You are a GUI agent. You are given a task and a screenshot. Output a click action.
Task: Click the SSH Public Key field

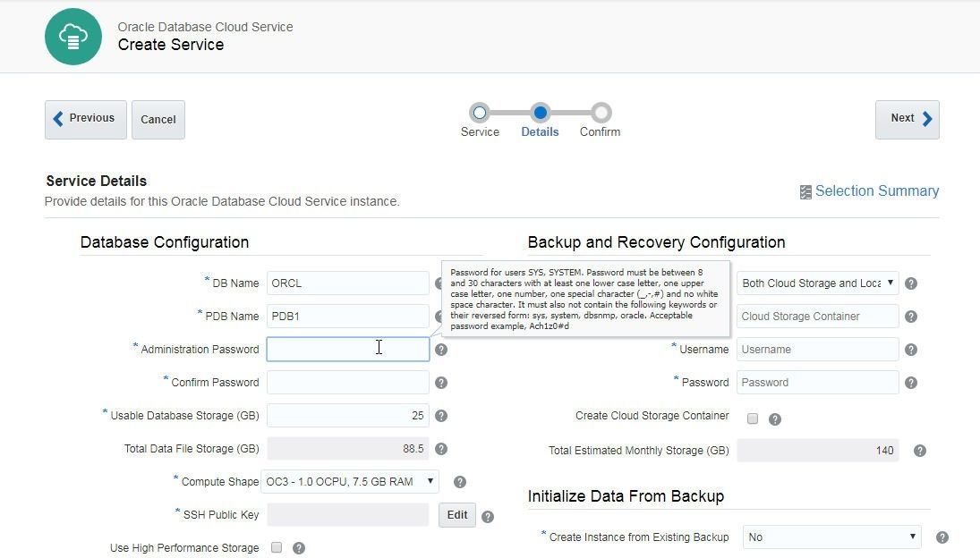(348, 515)
